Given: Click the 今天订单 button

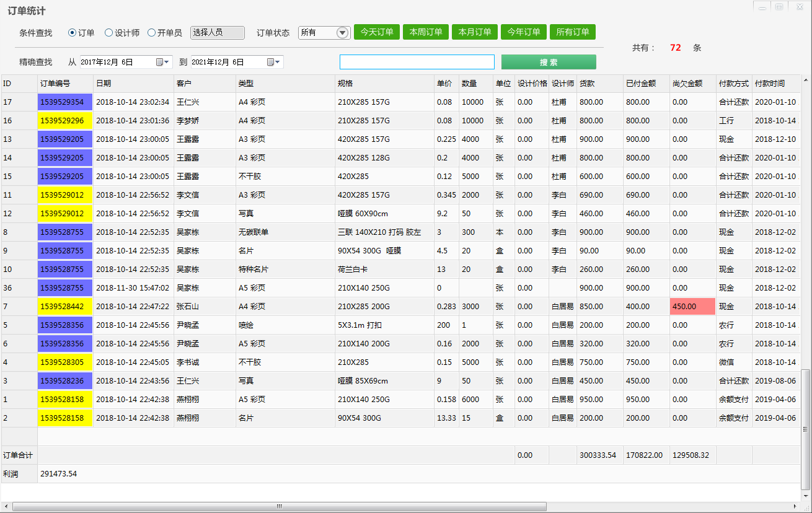Looking at the screenshot, I should pos(377,32).
